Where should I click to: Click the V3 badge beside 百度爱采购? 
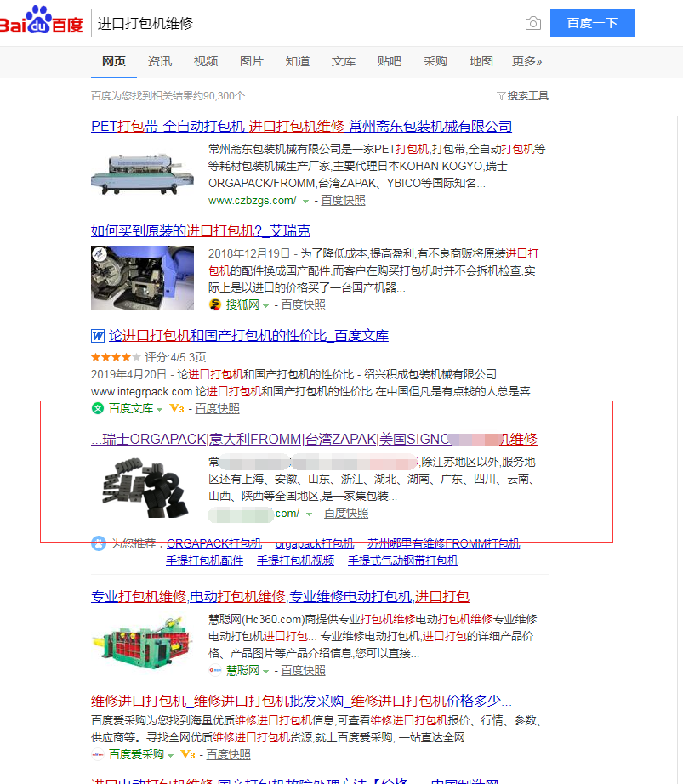[x=188, y=754]
